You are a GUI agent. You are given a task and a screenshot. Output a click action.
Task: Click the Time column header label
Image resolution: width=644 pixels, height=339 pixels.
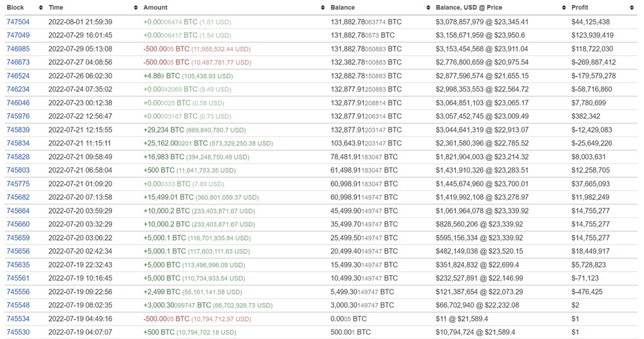(x=56, y=8)
